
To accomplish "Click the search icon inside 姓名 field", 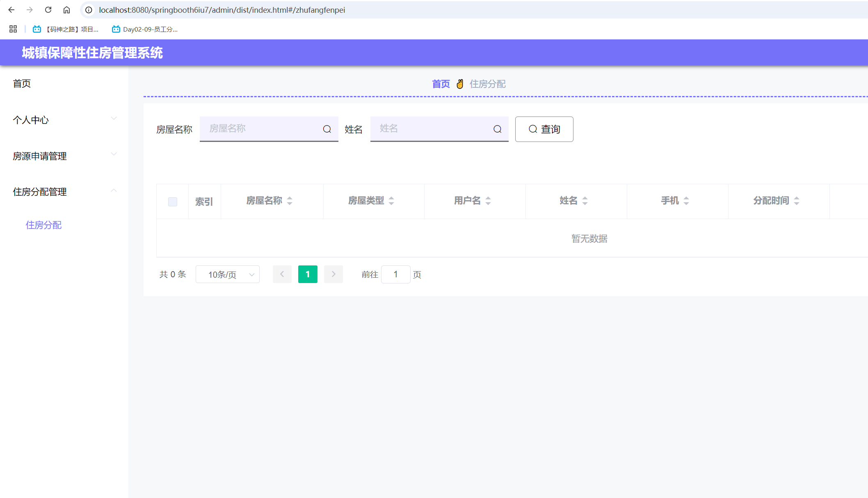I will [x=498, y=129].
